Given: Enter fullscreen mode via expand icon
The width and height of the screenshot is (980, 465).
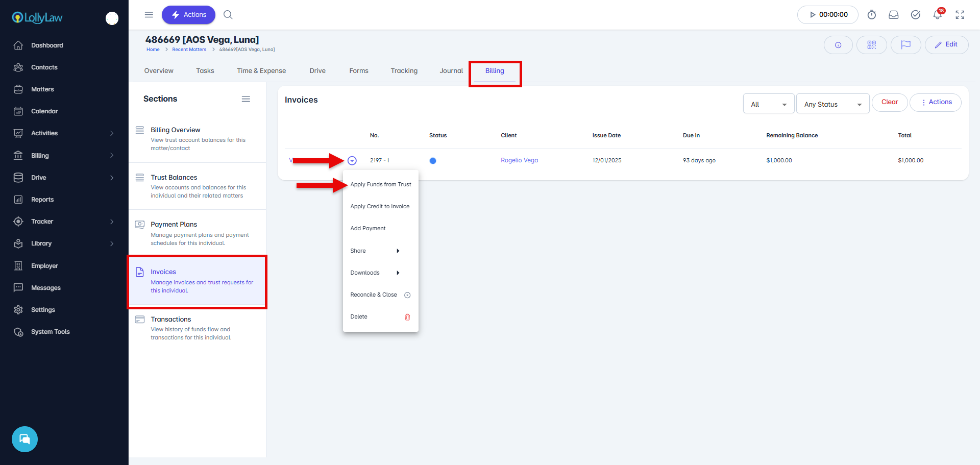Looking at the screenshot, I should (x=960, y=15).
